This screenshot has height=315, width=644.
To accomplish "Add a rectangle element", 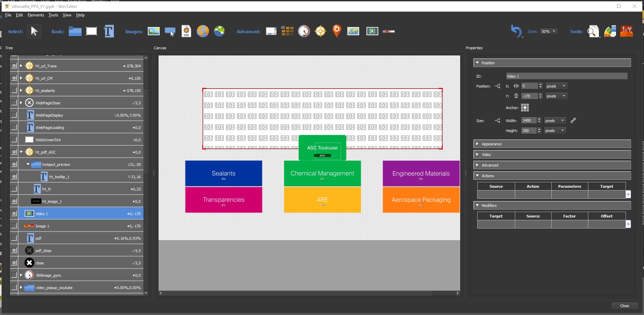I will [92, 31].
